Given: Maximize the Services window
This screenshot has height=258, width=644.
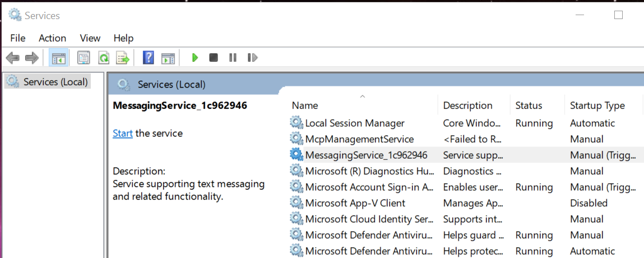Looking at the screenshot, I should [x=618, y=15].
